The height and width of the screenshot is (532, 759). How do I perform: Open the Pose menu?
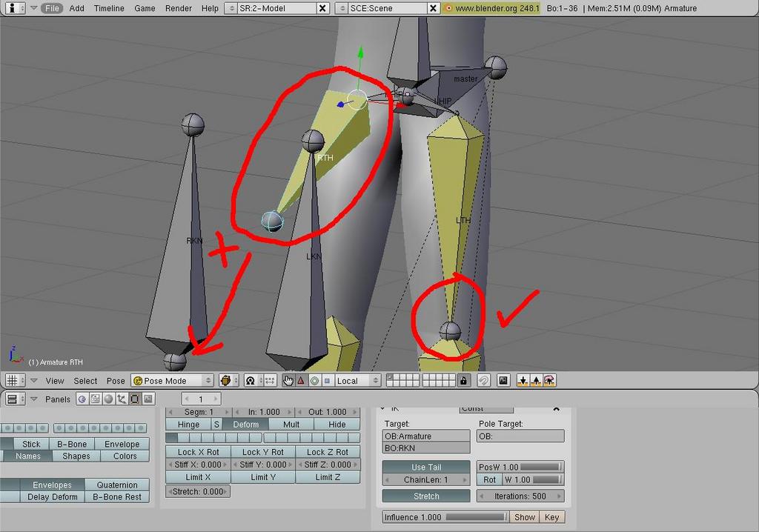pyautogui.click(x=116, y=381)
